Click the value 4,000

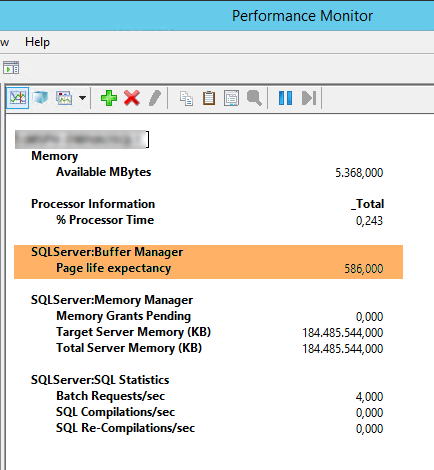(369, 397)
